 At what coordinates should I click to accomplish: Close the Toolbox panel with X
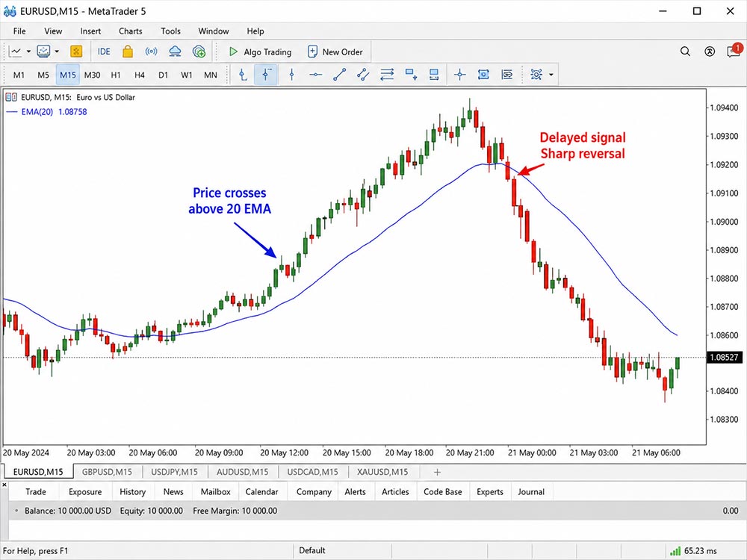point(4,485)
